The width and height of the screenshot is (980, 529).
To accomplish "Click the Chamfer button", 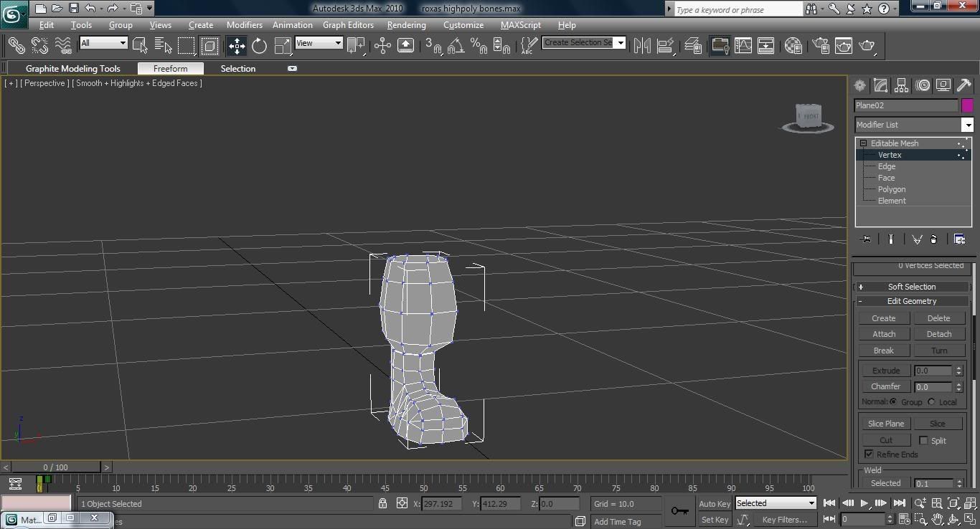I will point(885,386).
